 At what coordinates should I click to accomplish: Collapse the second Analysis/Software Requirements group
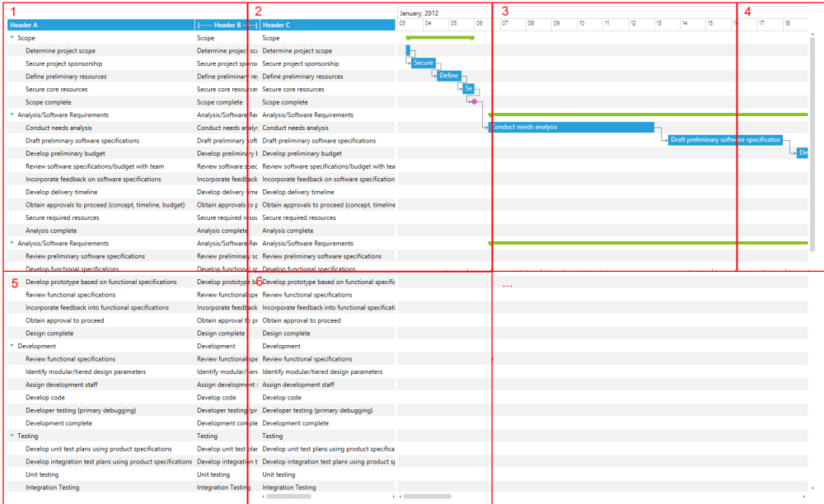point(11,243)
